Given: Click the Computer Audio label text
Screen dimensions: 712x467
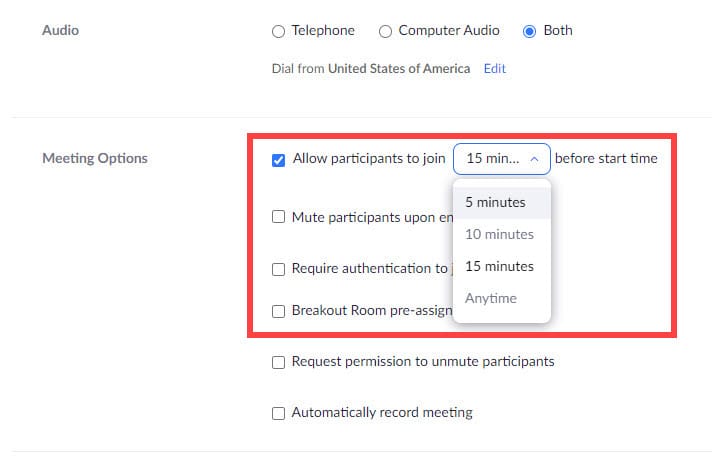Looking at the screenshot, I should pyautogui.click(x=449, y=31).
